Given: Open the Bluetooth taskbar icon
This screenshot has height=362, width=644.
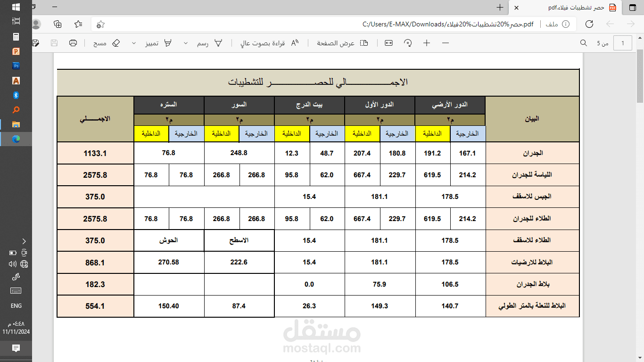Looking at the screenshot, I should click(x=16, y=95).
